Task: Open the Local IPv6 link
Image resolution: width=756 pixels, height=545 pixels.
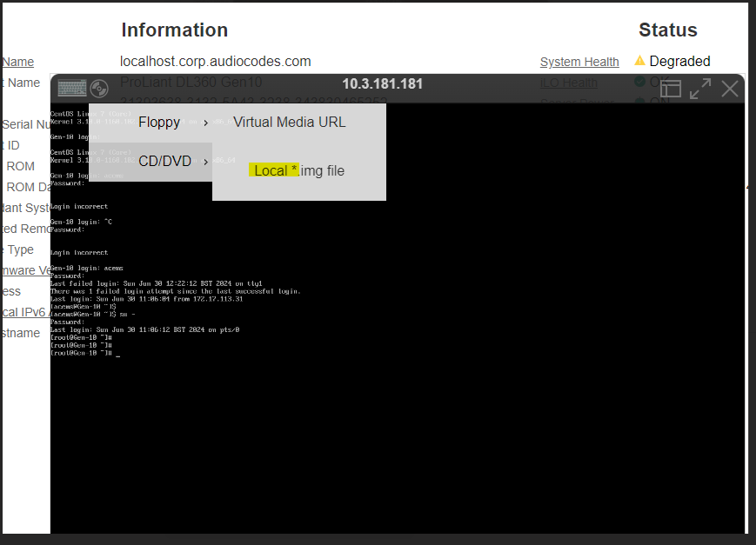Action: (x=23, y=312)
